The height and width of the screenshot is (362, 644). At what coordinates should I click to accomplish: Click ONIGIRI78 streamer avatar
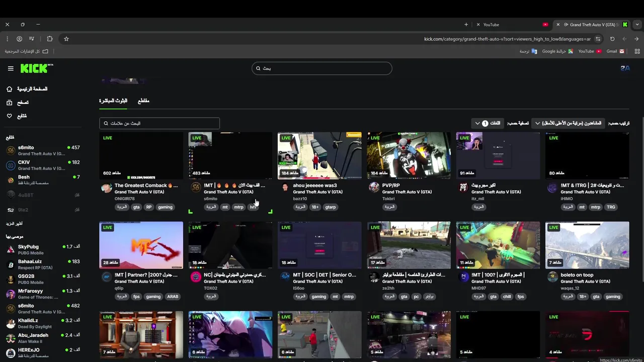[x=106, y=188]
